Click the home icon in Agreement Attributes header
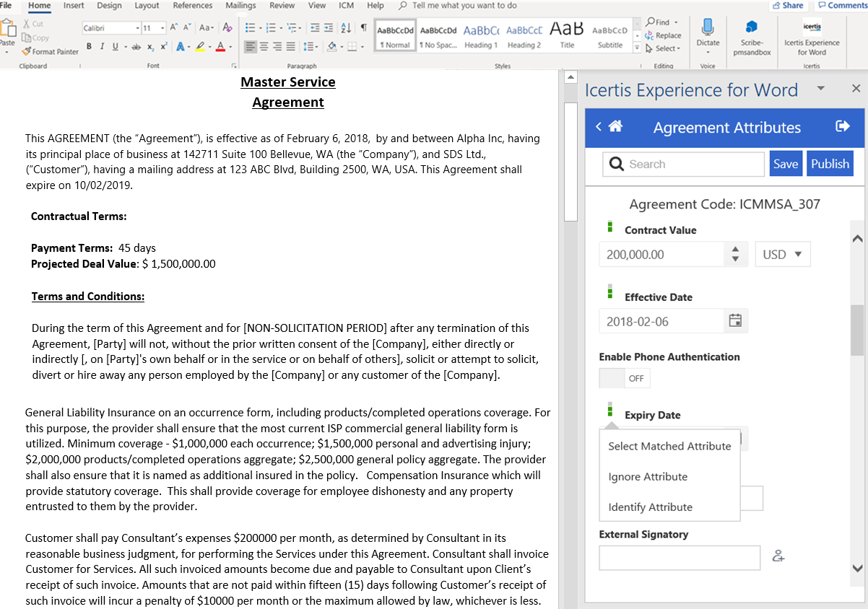Viewport: 868px width, 609px height. (x=615, y=127)
